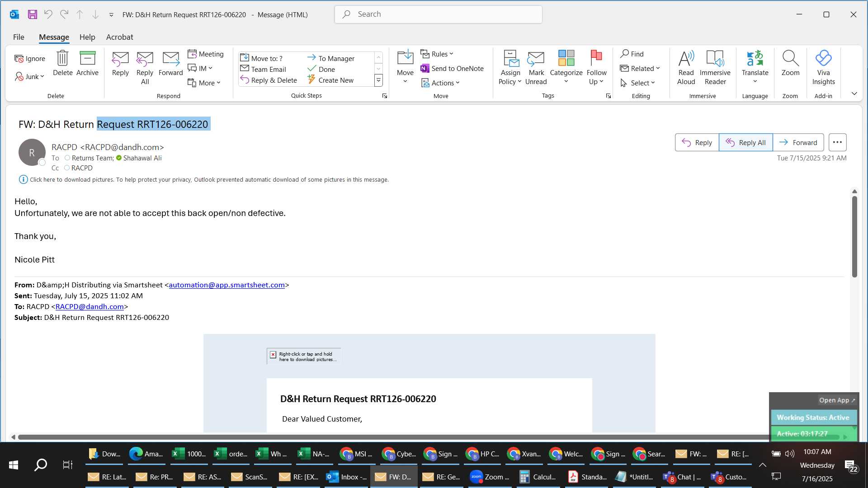
Task: Open RACPD@dandh.com link in body
Action: pos(90,307)
